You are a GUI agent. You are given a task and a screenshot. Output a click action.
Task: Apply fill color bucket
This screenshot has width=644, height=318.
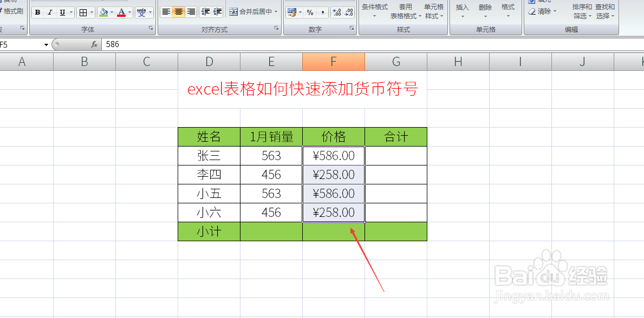coord(104,12)
